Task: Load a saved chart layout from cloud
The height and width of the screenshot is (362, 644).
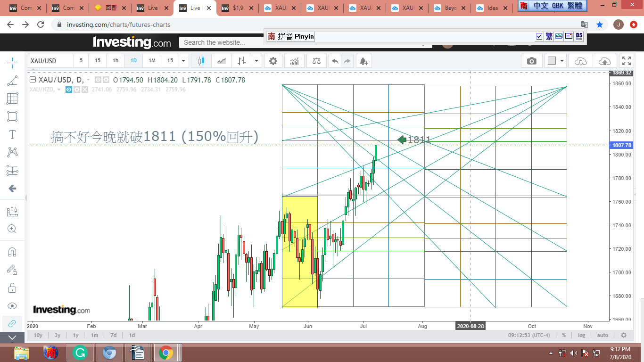Action: [x=581, y=61]
